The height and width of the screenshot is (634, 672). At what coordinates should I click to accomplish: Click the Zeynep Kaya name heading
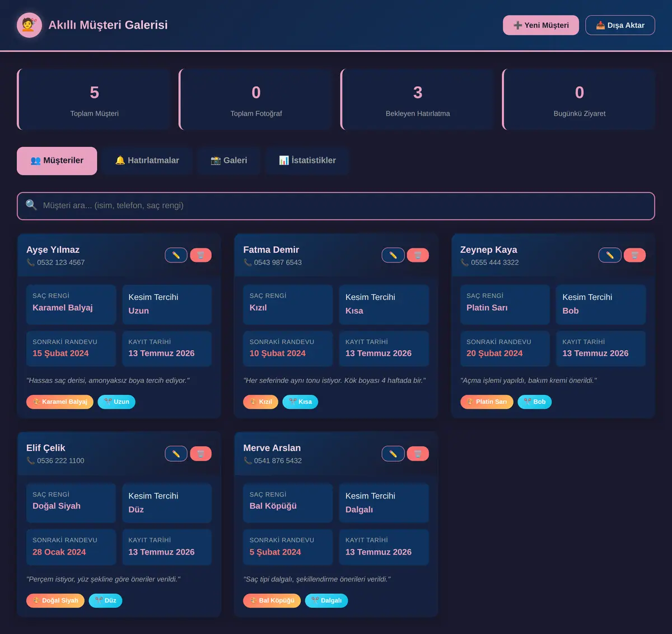click(x=489, y=250)
